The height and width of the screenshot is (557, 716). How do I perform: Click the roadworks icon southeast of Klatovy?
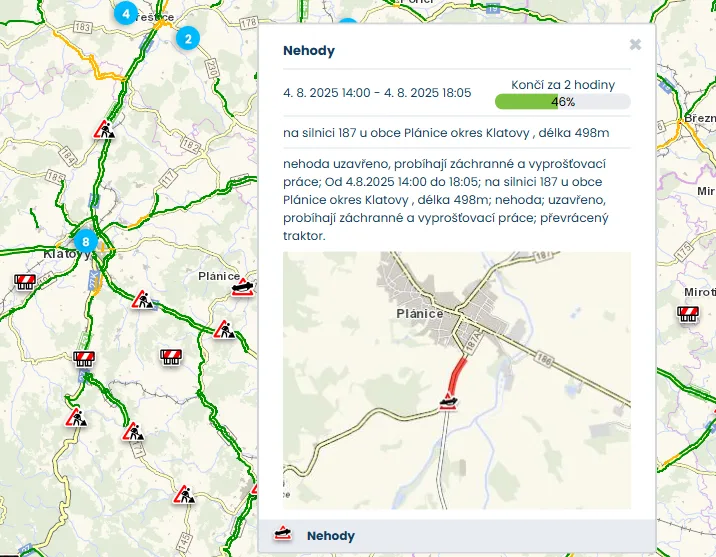pyautogui.click(x=143, y=300)
